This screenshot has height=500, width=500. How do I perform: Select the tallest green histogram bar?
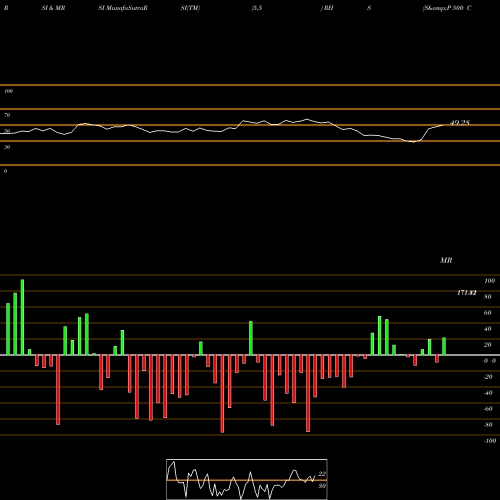coord(22,317)
